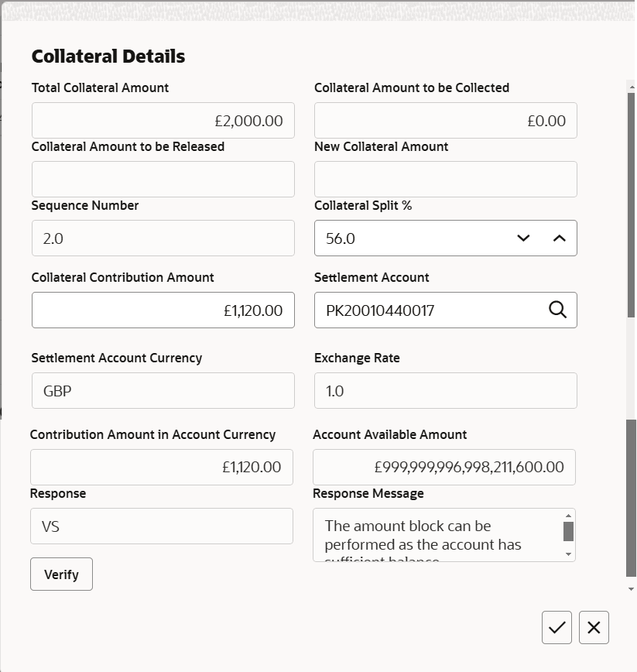Click inside Collateral Amount to be Released

coord(163,179)
